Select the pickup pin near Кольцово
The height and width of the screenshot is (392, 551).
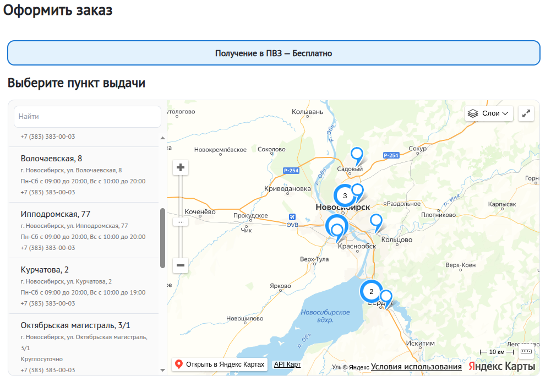[x=376, y=221]
